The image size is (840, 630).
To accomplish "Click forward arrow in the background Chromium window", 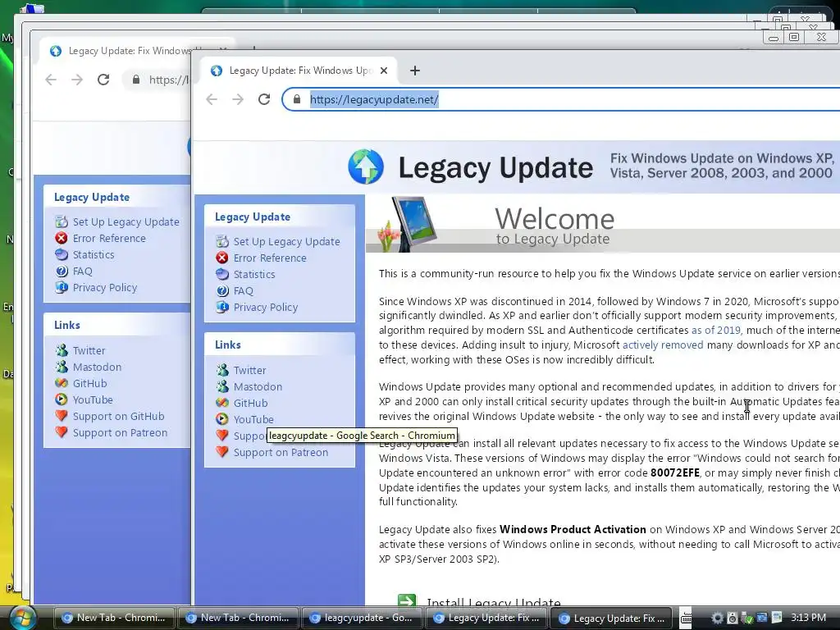I will click(x=77, y=80).
